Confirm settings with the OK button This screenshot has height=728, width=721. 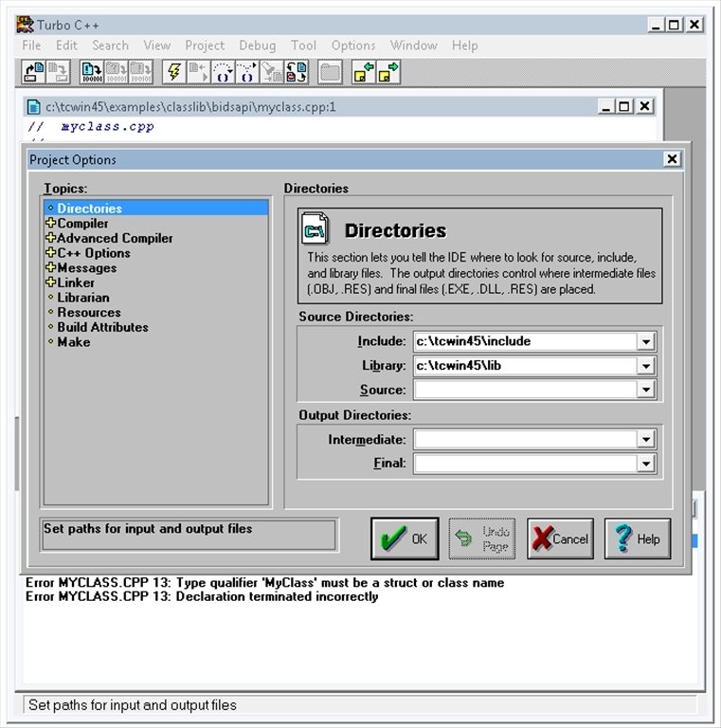coord(405,538)
